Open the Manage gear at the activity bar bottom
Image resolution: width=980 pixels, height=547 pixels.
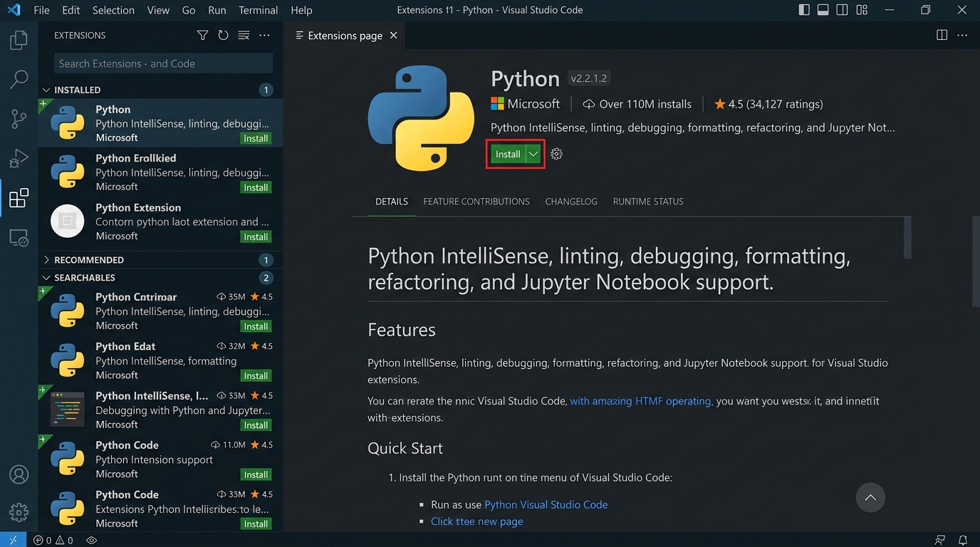tap(19, 511)
